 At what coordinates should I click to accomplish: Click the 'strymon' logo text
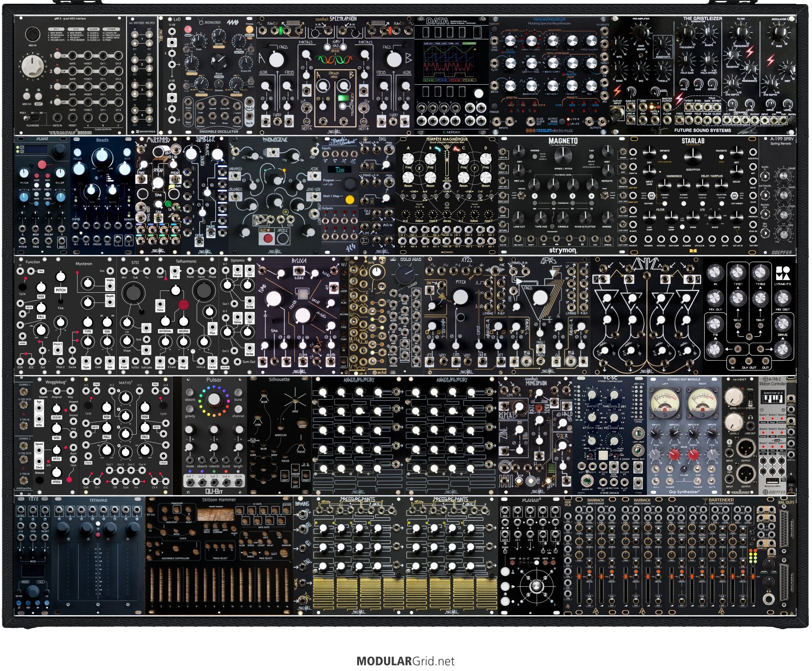point(564,250)
